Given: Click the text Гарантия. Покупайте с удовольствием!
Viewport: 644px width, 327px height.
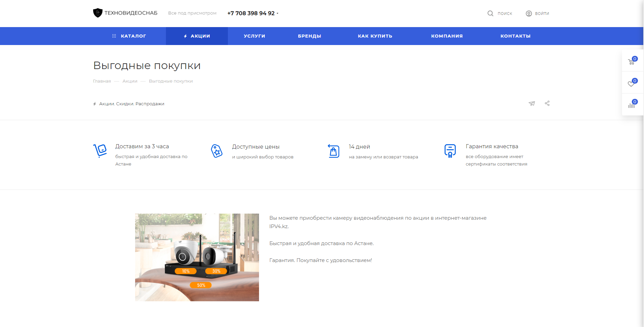Looking at the screenshot, I should click(x=321, y=260).
